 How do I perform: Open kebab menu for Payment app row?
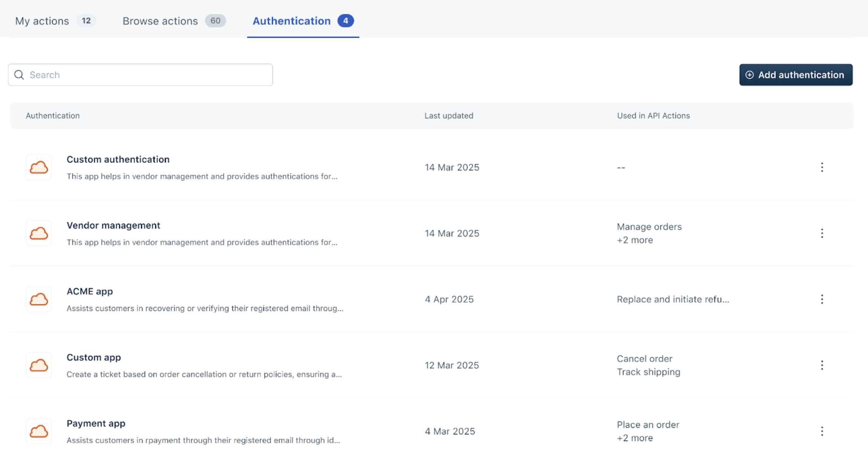tap(822, 431)
